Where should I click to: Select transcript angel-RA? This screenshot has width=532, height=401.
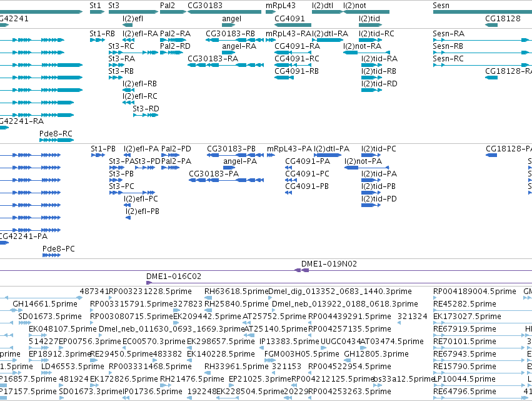click(228, 53)
